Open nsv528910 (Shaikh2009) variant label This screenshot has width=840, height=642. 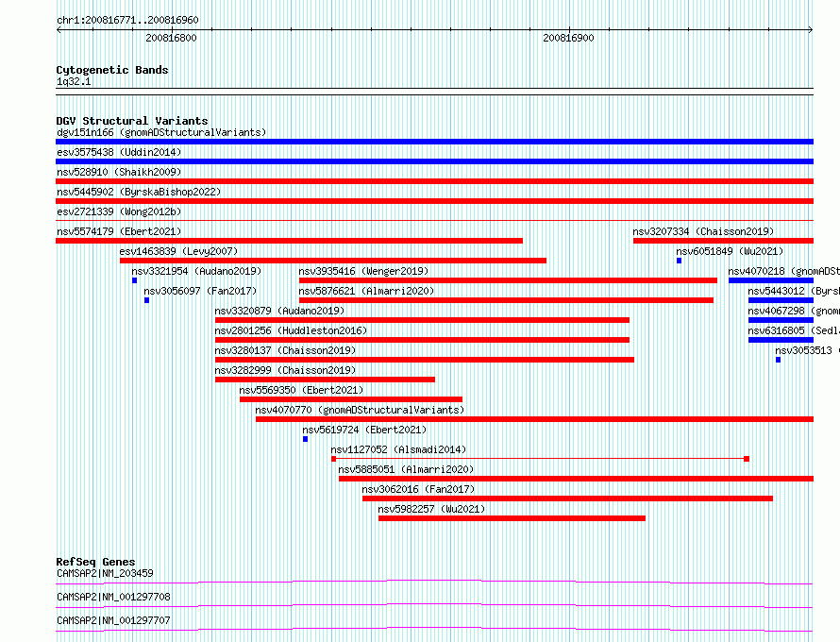[119, 172]
